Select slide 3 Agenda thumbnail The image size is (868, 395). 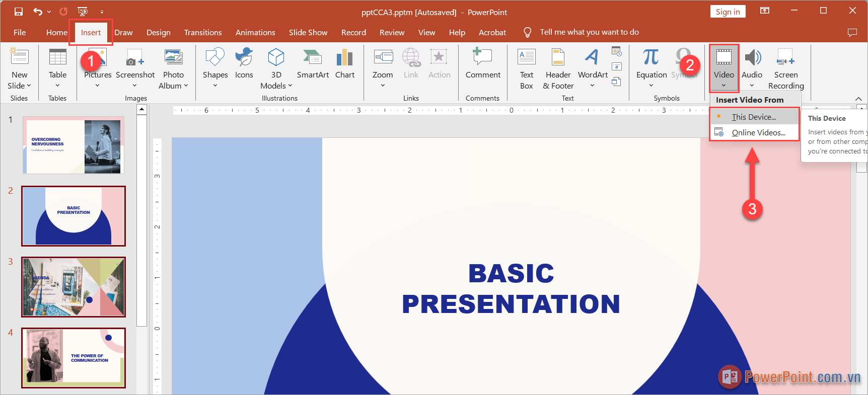74,287
